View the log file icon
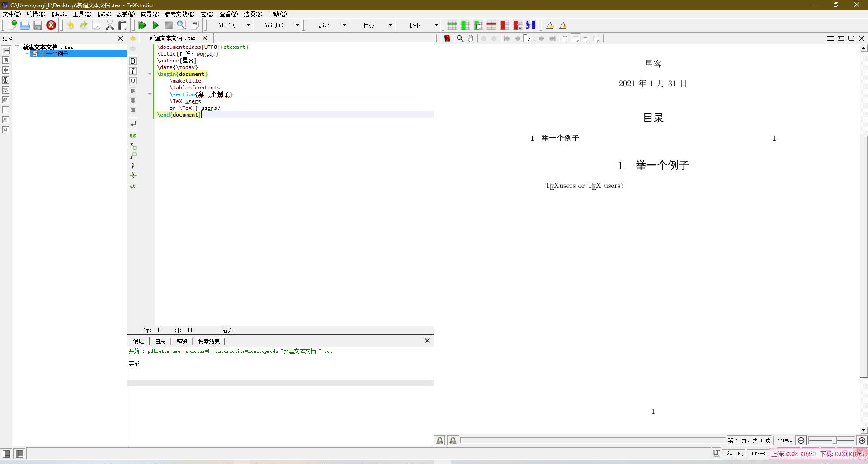Screen dimensions: 868x464 (x=194, y=25)
